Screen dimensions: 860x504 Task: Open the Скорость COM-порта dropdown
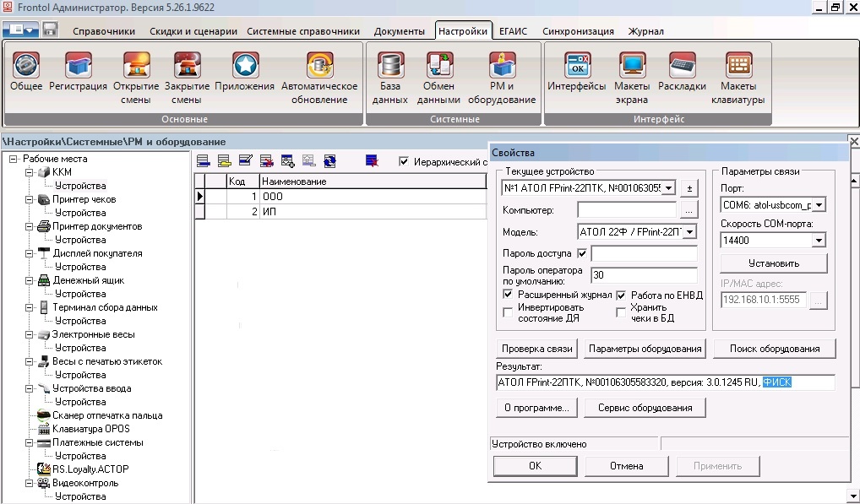(819, 241)
